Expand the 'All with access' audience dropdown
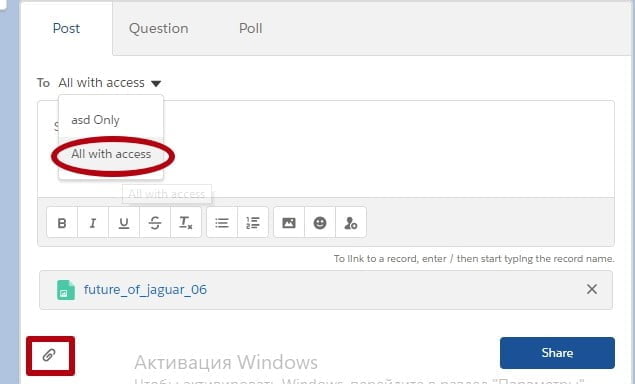 [110, 83]
